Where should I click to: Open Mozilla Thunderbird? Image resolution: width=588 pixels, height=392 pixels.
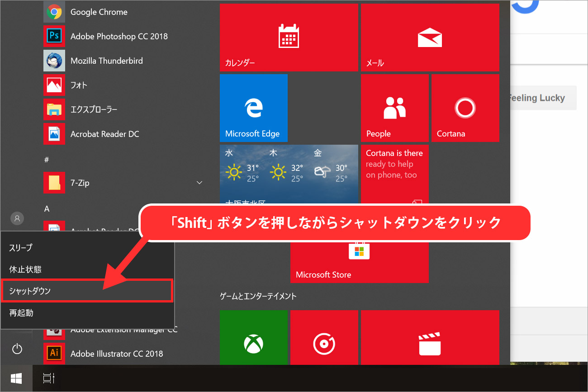(x=124, y=61)
